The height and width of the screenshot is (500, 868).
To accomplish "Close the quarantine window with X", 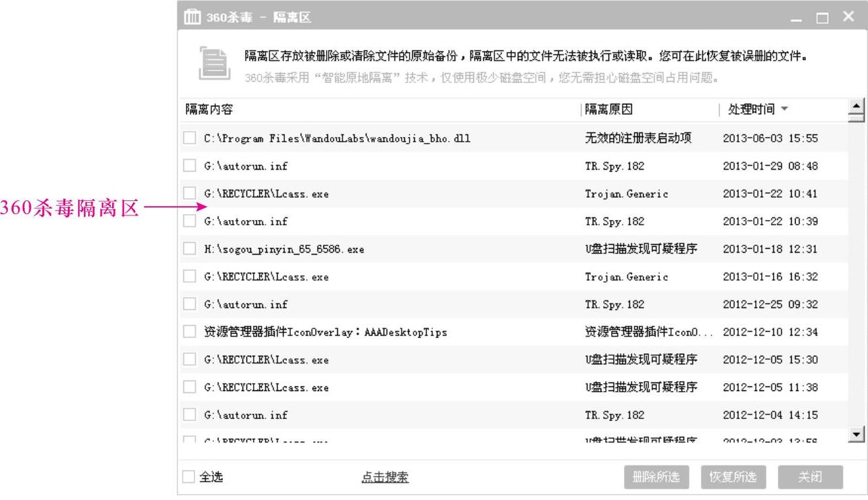I will coord(848,18).
